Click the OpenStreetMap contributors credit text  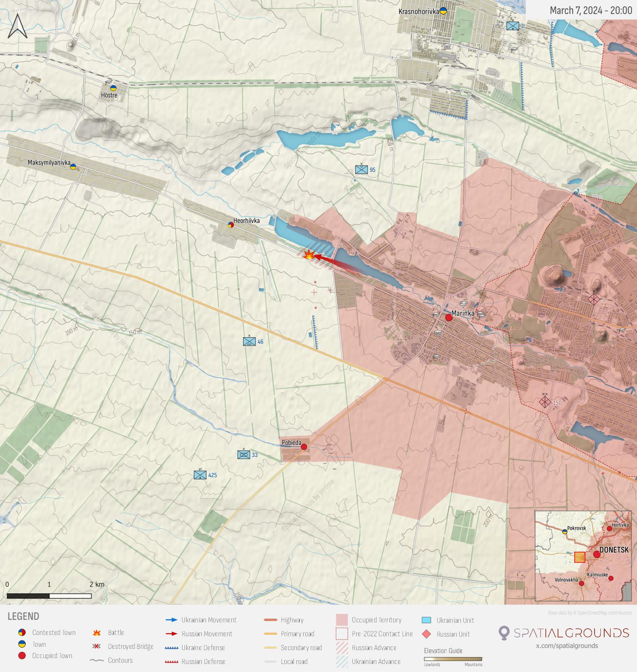589,613
